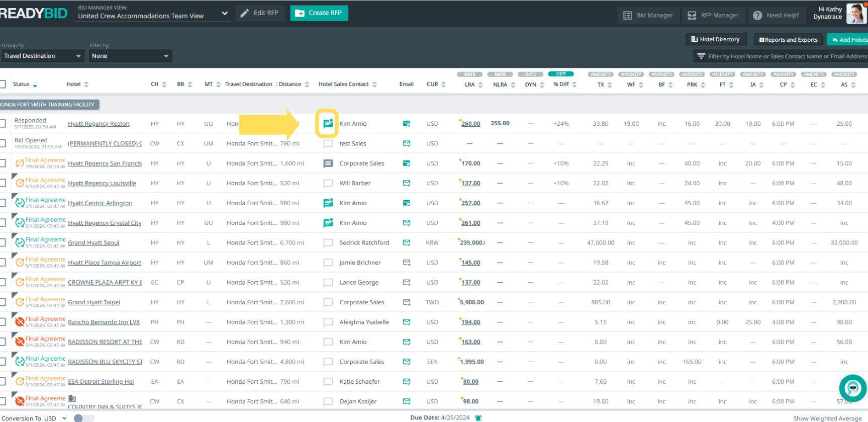Open Reports and Exports
The image size is (868, 422).
(x=788, y=40)
